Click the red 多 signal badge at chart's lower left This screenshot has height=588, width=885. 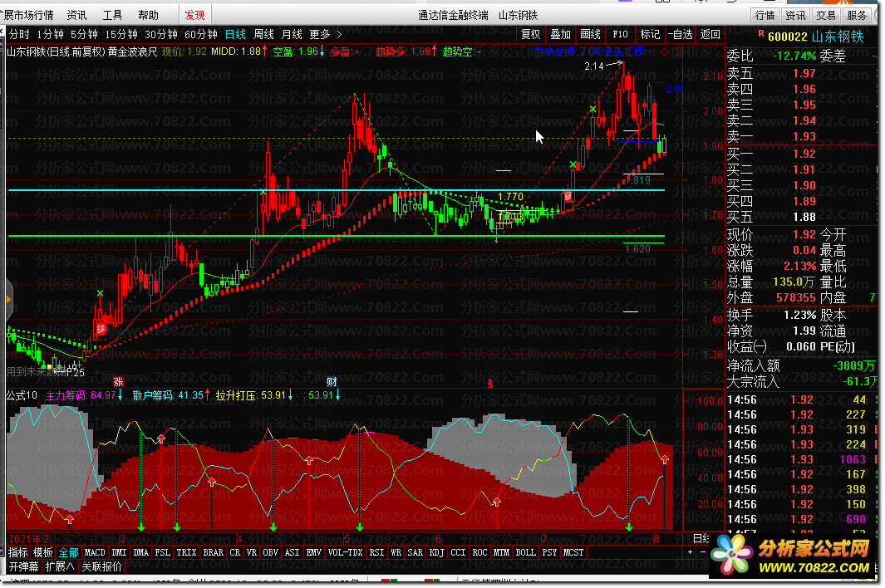click(x=101, y=328)
